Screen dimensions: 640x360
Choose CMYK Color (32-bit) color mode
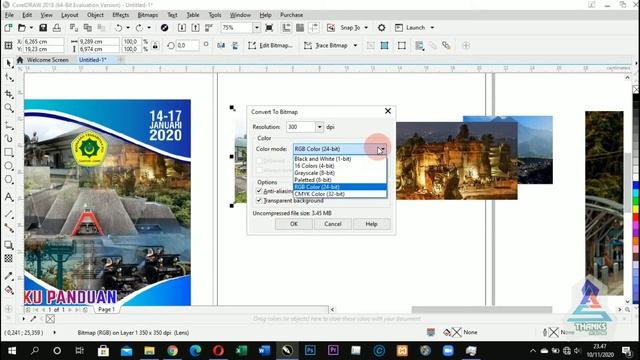click(x=340, y=194)
